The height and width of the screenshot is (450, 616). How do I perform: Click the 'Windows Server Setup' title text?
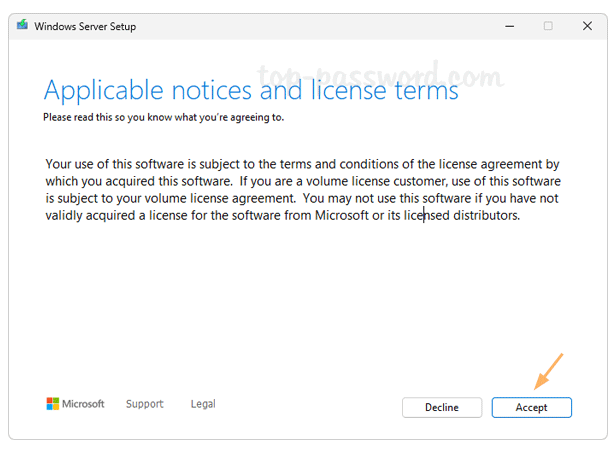[85, 26]
